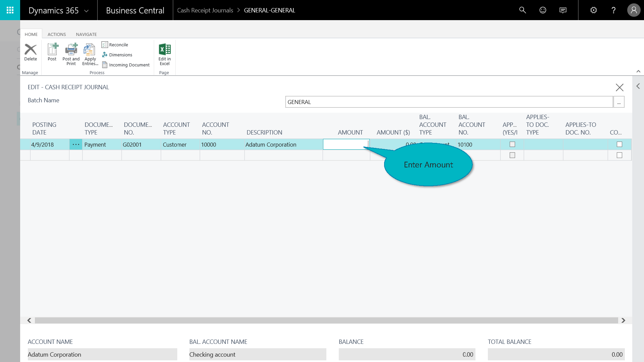Click the search magnifier icon
This screenshot has width=644, height=362.
pos(522,10)
